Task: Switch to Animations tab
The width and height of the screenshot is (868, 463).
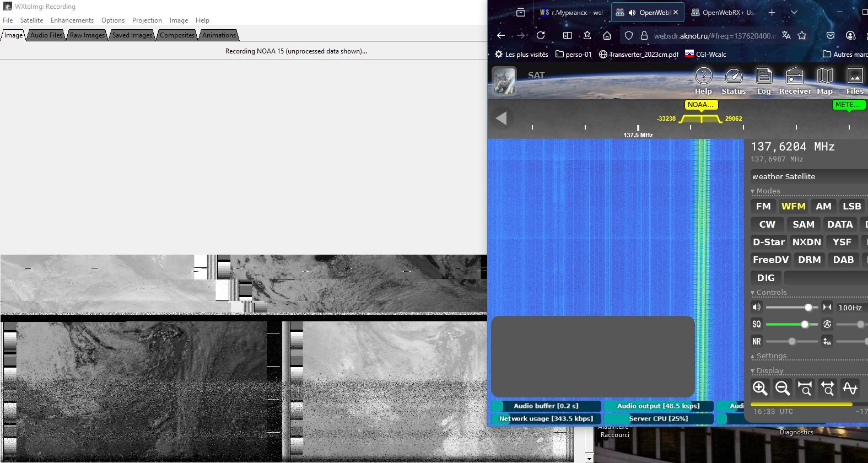Action: [x=219, y=35]
